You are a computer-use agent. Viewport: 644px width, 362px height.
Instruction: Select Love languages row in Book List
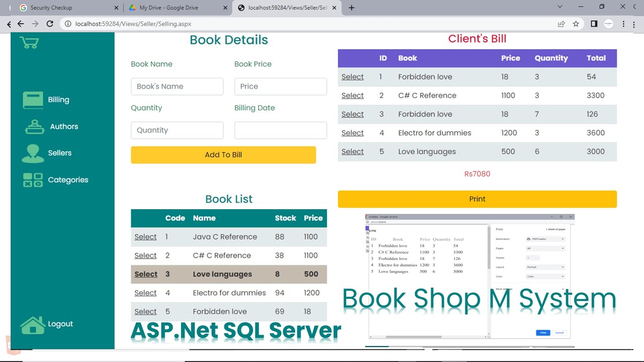[x=146, y=274]
